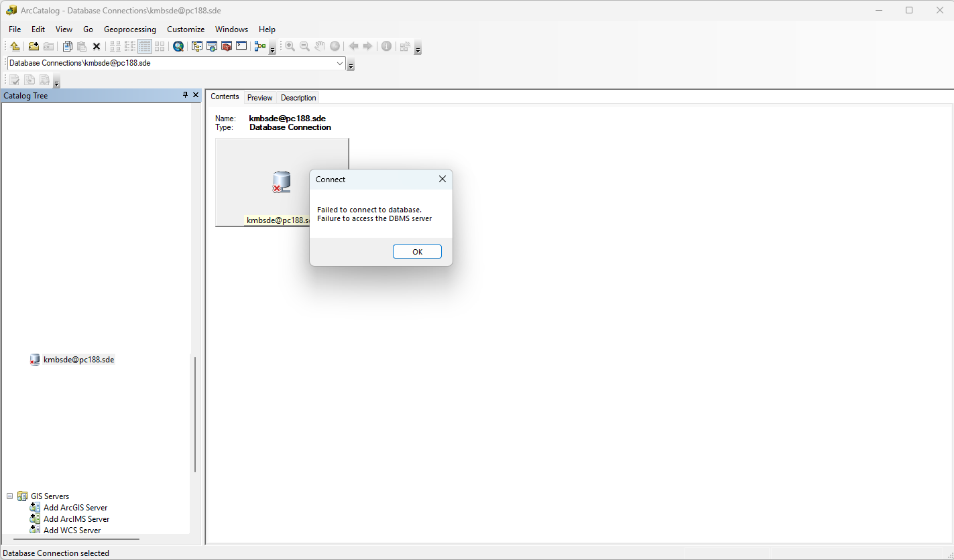Toggle auto-hide pin on the Catalog Tree panel

tap(186, 95)
